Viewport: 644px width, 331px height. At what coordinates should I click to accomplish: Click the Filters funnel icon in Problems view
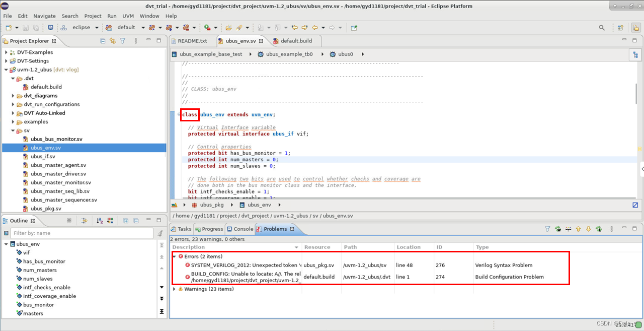547,229
